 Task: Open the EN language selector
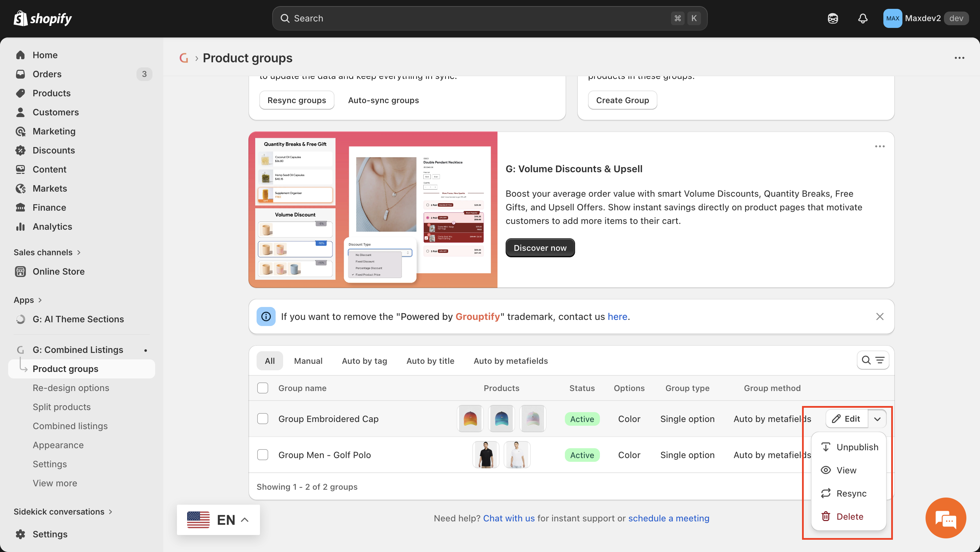click(x=218, y=520)
